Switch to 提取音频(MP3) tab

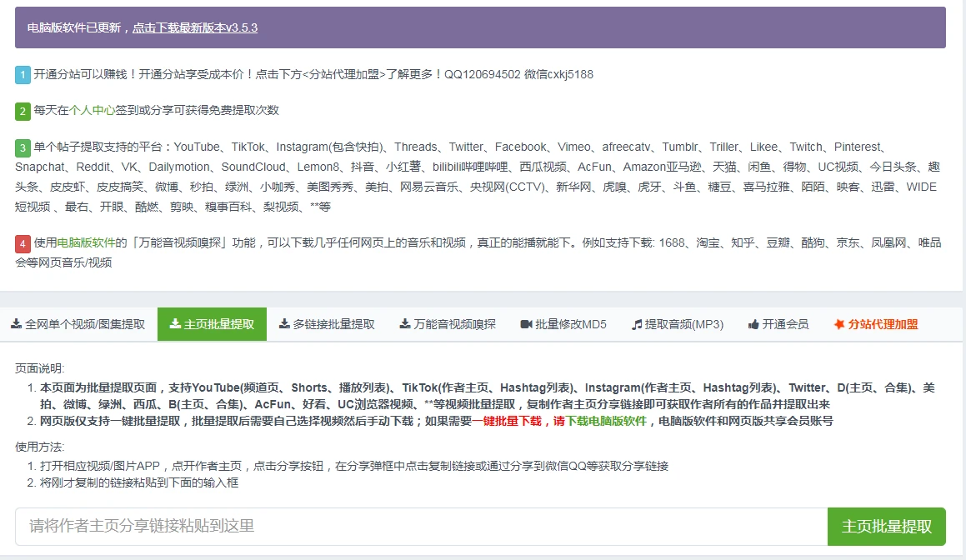[678, 324]
